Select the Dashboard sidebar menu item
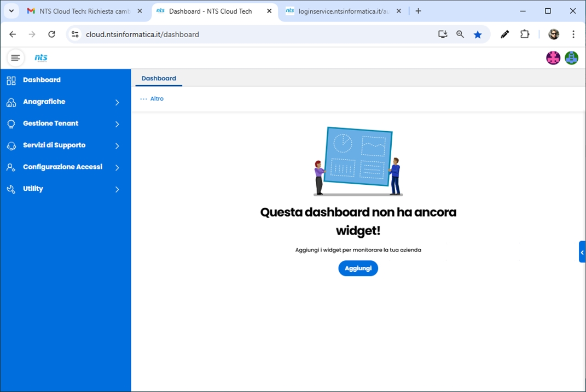This screenshot has height=392, width=586. tap(66, 80)
